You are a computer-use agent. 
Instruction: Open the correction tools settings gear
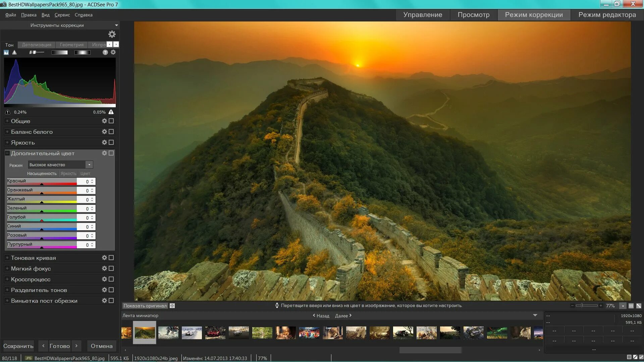point(112,34)
